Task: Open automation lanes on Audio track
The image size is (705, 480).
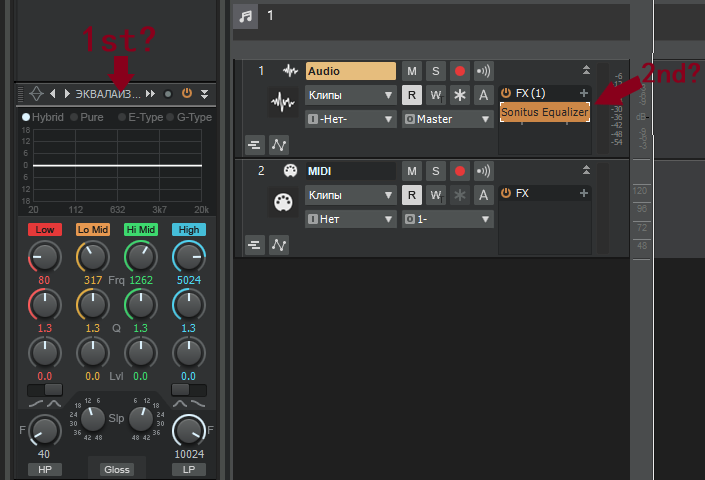Action: point(279,145)
